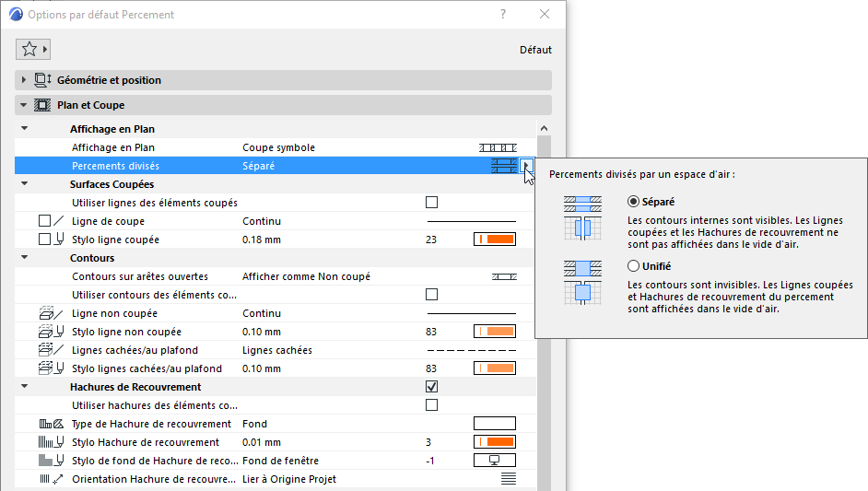Click the pen icon beside Stylo ligne coupée
Screen dimensions: 868x491
coord(59,240)
